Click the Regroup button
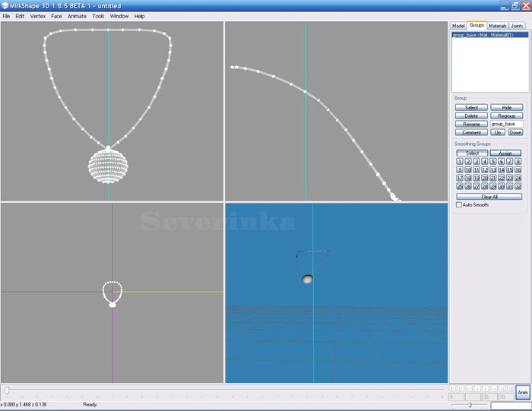The image size is (532, 411). pos(506,115)
